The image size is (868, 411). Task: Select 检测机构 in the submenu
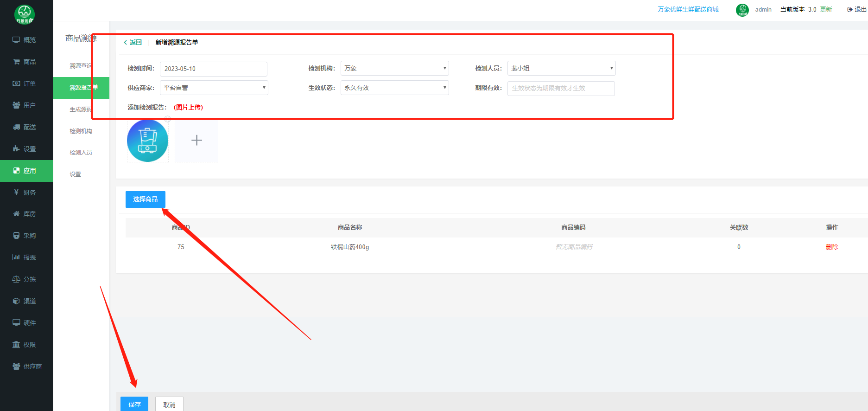[81, 131]
